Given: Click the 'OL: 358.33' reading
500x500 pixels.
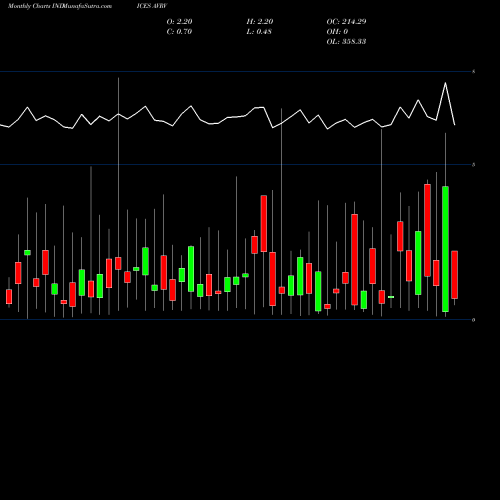Looking at the screenshot, I should pyautogui.click(x=346, y=42).
